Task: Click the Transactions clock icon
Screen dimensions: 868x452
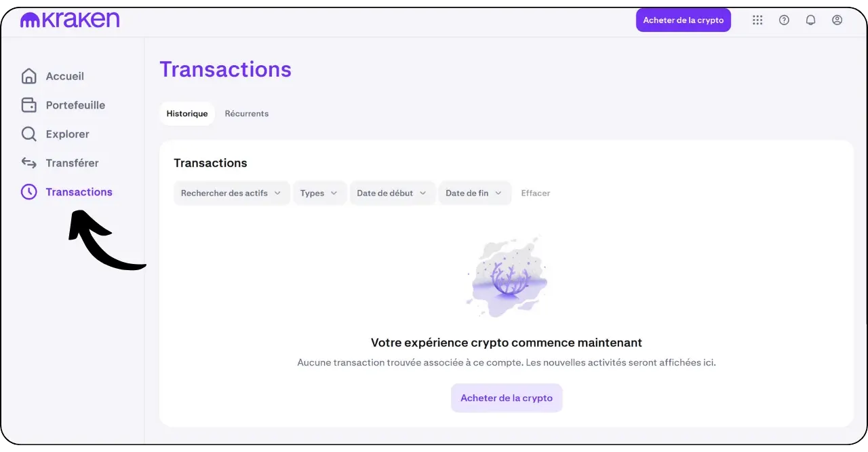Action: 29,192
